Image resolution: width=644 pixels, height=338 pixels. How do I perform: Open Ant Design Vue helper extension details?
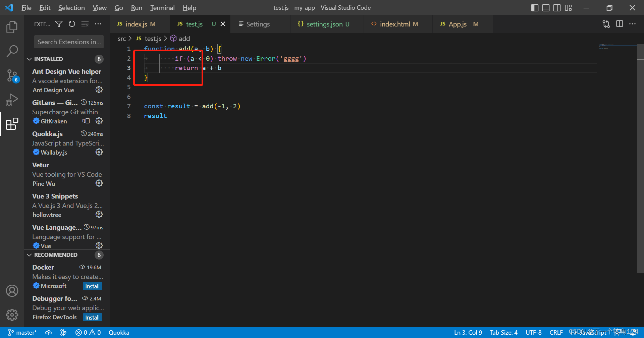(67, 80)
